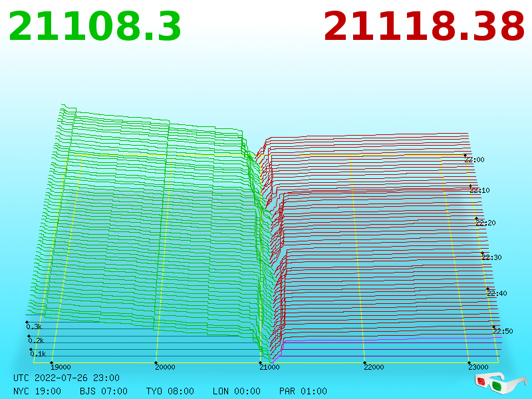The image size is (532, 399).
Task: Click the red ask price 21118.38
Action: (x=424, y=27)
